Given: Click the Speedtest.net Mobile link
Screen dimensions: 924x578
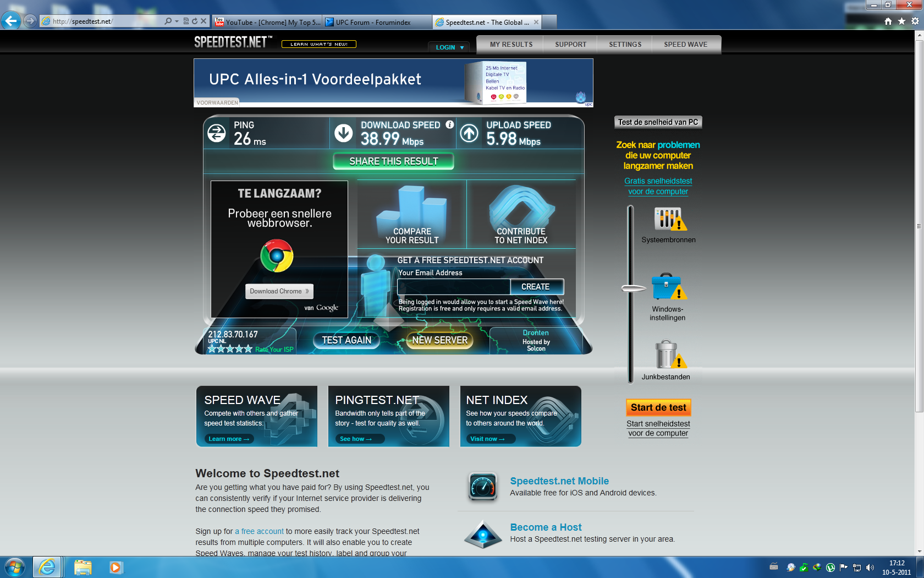Looking at the screenshot, I should tap(559, 481).
